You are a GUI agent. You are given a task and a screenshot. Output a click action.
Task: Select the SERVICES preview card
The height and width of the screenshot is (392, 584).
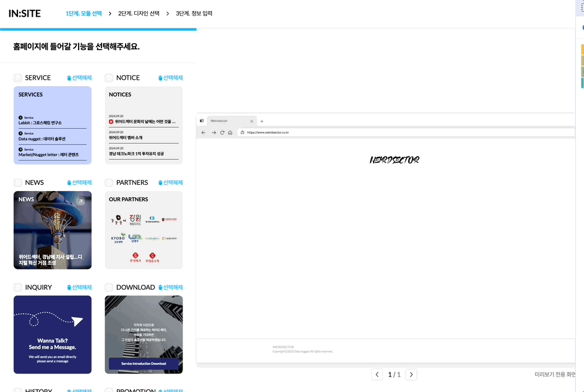pos(53,126)
